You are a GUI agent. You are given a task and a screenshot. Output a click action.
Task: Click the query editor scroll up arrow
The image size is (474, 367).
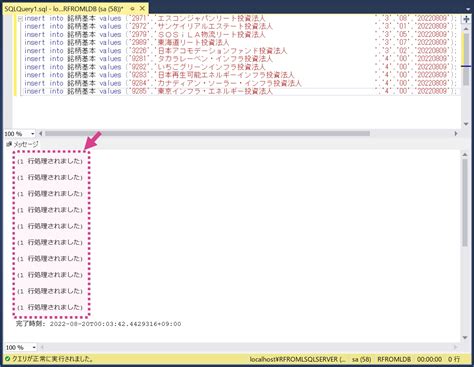[x=466, y=29]
